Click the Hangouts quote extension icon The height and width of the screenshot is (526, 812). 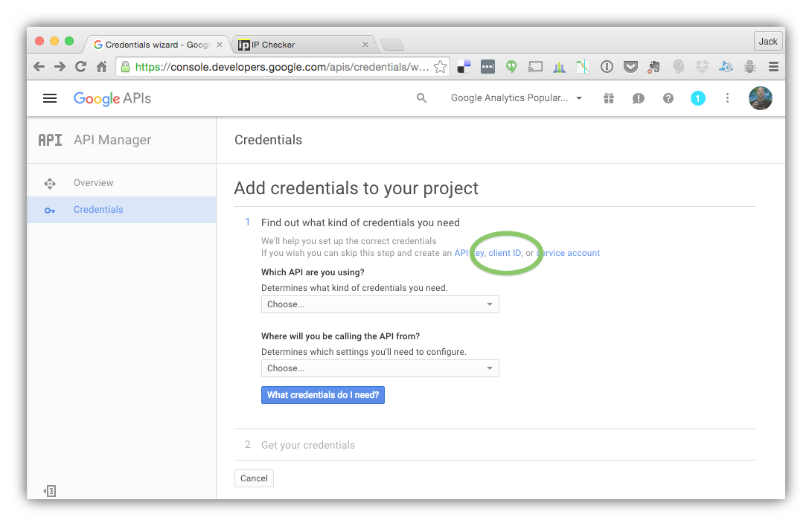[511, 67]
